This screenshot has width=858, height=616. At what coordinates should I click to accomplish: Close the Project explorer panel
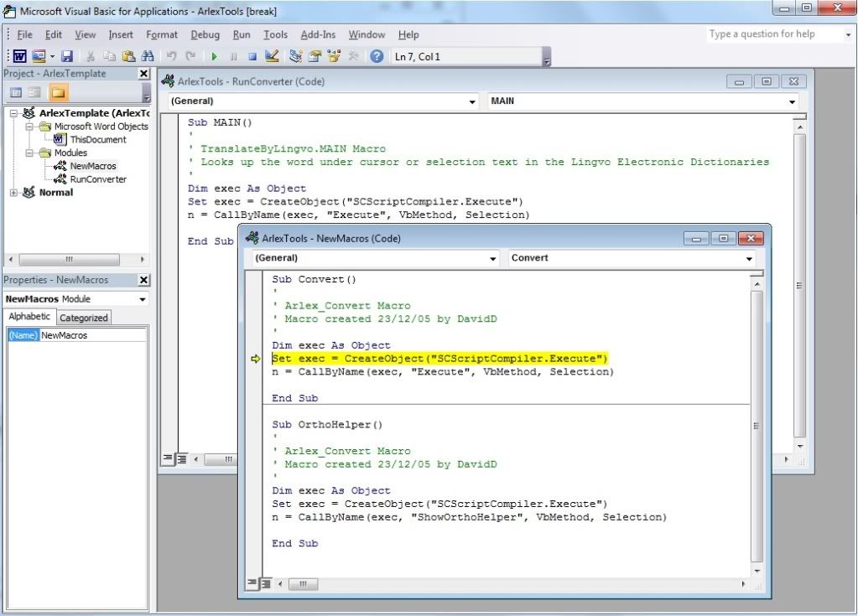[143, 73]
